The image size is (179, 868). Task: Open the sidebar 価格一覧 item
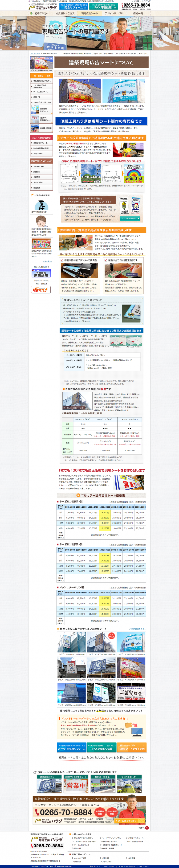(x=41, y=97)
